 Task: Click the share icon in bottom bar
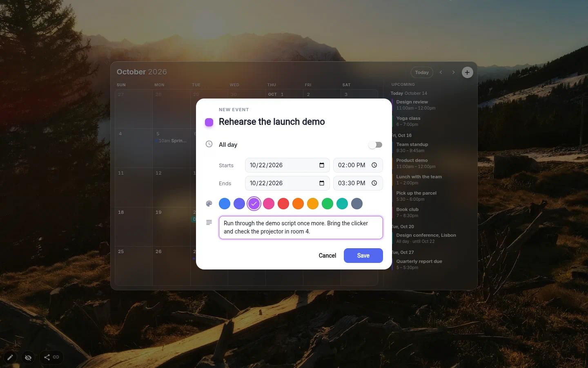click(47, 357)
